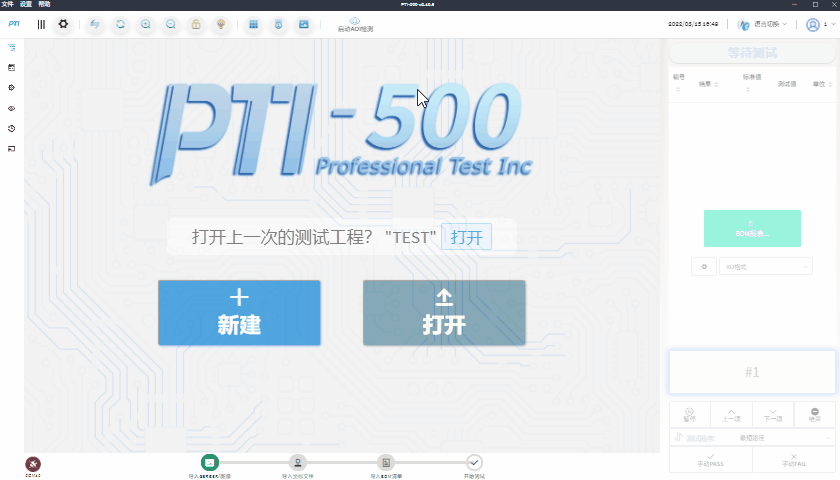
Task: Toggle the padlock lock icon
Action: click(x=196, y=25)
